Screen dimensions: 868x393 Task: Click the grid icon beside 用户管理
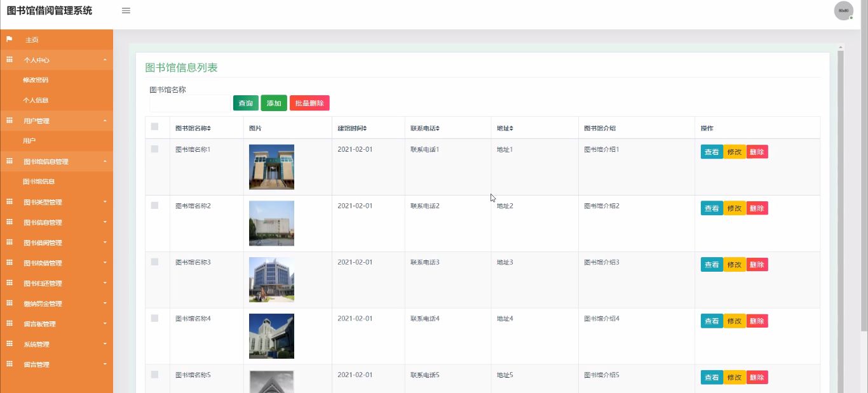coord(10,121)
